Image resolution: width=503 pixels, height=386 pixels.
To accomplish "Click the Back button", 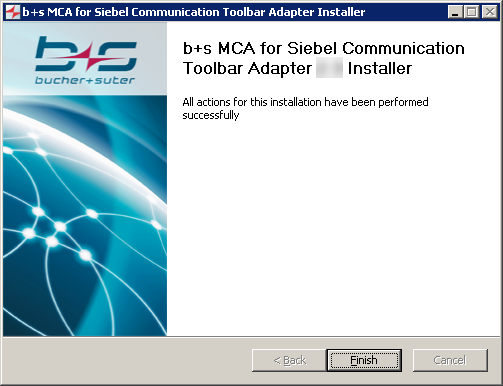I will (x=289, y=360).
